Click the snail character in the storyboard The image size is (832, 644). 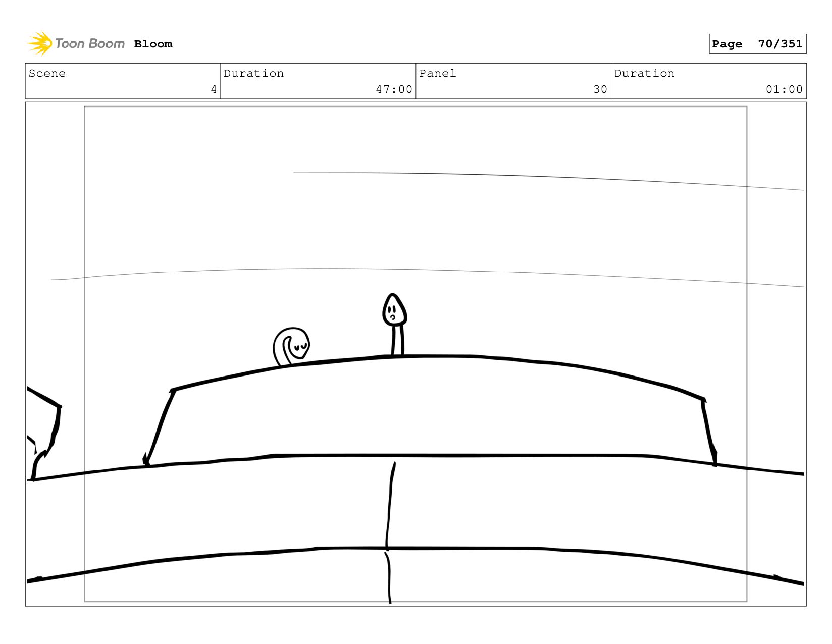(x=291, y=347)
